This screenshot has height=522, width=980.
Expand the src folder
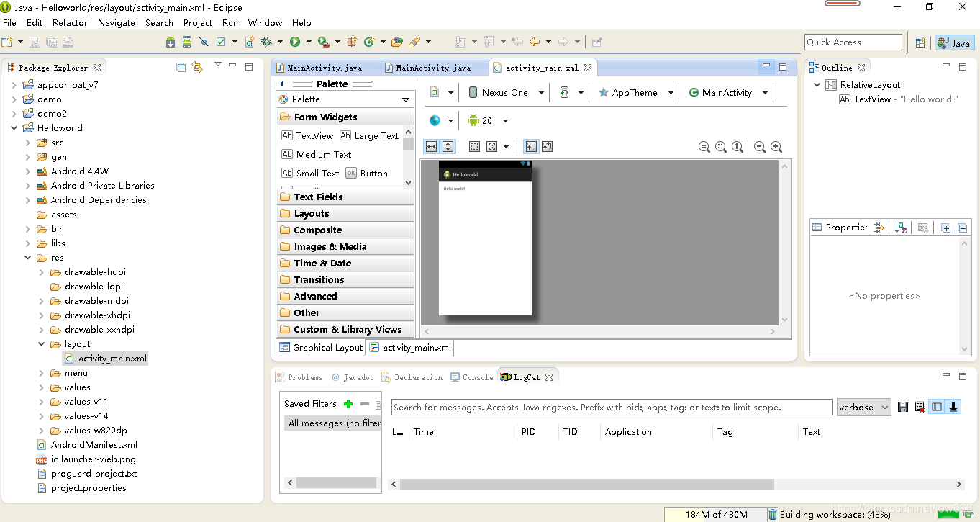point(28,142)
